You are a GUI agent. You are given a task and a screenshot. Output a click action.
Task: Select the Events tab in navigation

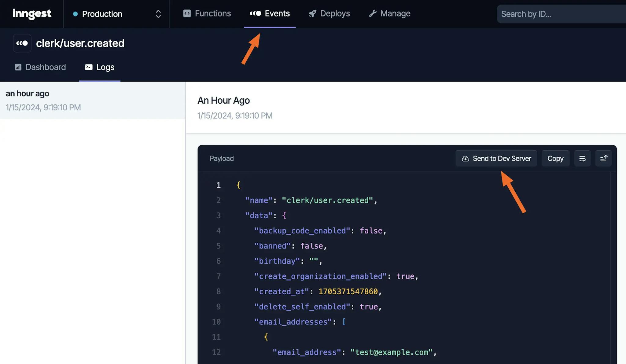(x=270, y=14)
